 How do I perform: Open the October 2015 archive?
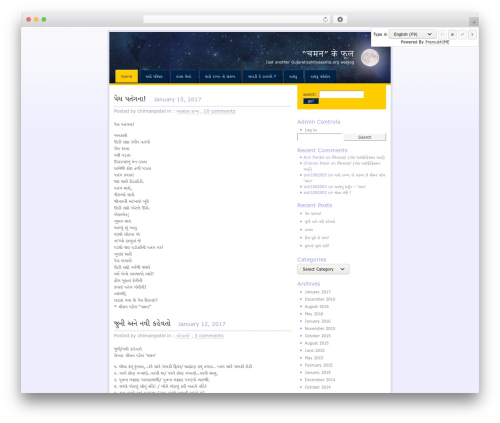pyautogui.click(x=318, y=336)
